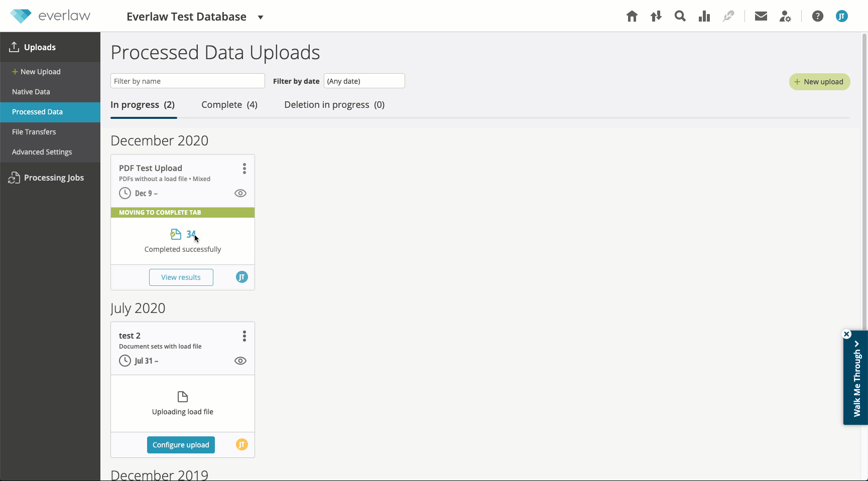The height and width of the screenshot is (481, 868).
Task: Click the Configure upload button
Action: (x=181, y=445)
